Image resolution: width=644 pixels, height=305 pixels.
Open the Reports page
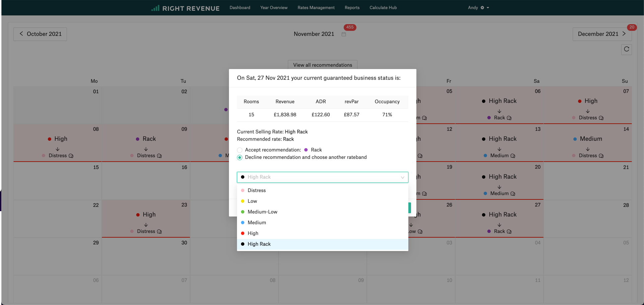[x=352, y=8]
